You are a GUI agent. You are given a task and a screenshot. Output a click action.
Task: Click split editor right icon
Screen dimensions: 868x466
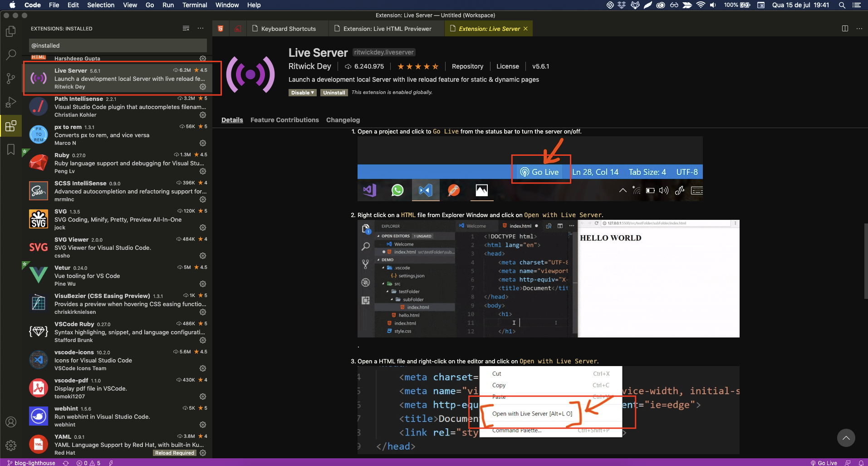tap(845, 28)
